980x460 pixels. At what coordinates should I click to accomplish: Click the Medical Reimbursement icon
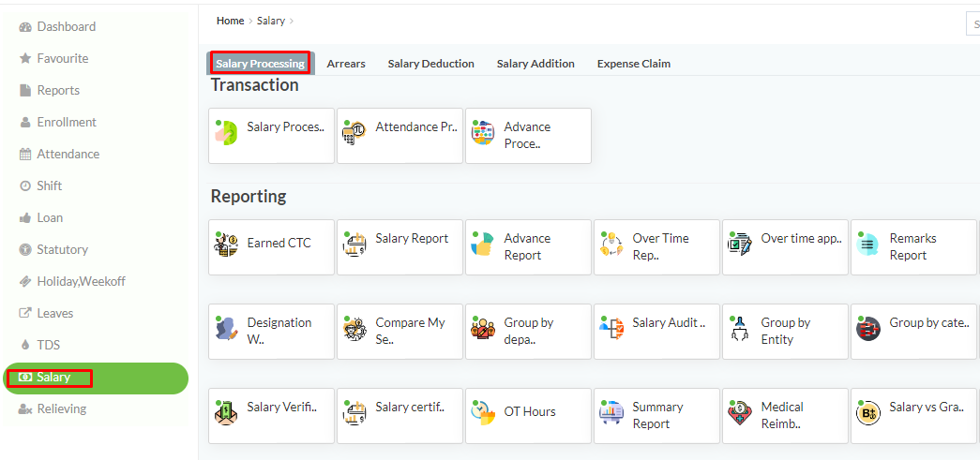coord(740,412)
